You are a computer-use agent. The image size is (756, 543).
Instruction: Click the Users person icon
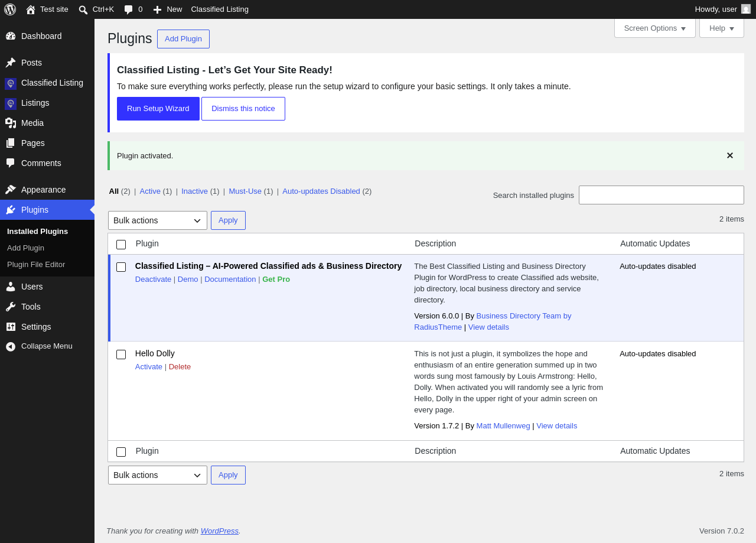[11, 287]
